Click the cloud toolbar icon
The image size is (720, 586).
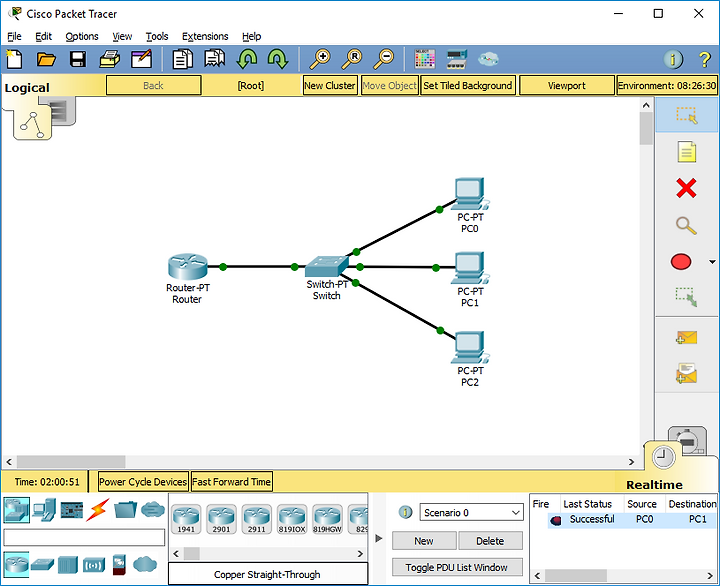(488, 59)
